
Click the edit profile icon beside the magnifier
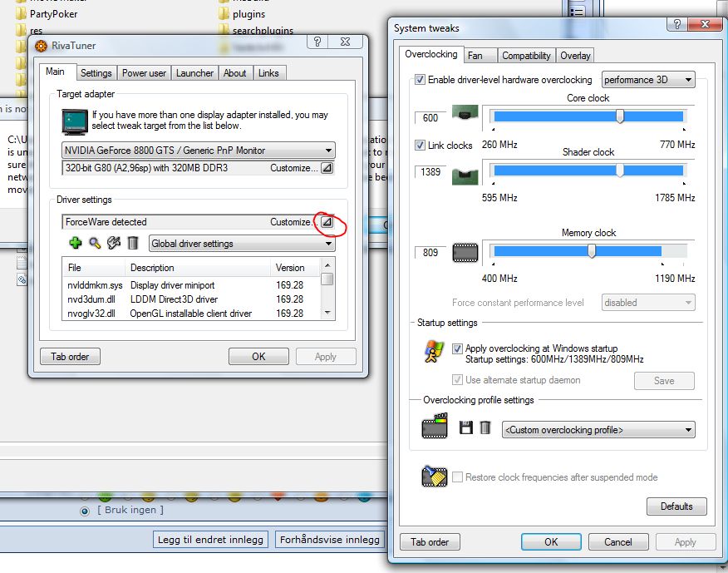[114, 243]
